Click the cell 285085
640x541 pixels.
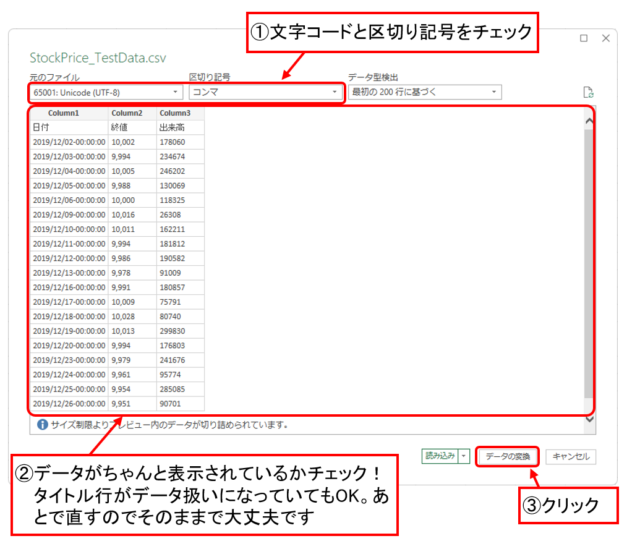click(180, 389)
